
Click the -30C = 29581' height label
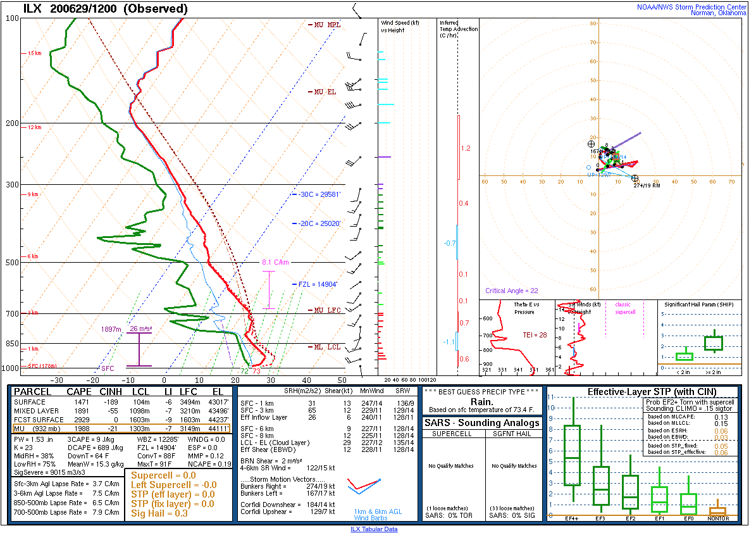point(320,194)
